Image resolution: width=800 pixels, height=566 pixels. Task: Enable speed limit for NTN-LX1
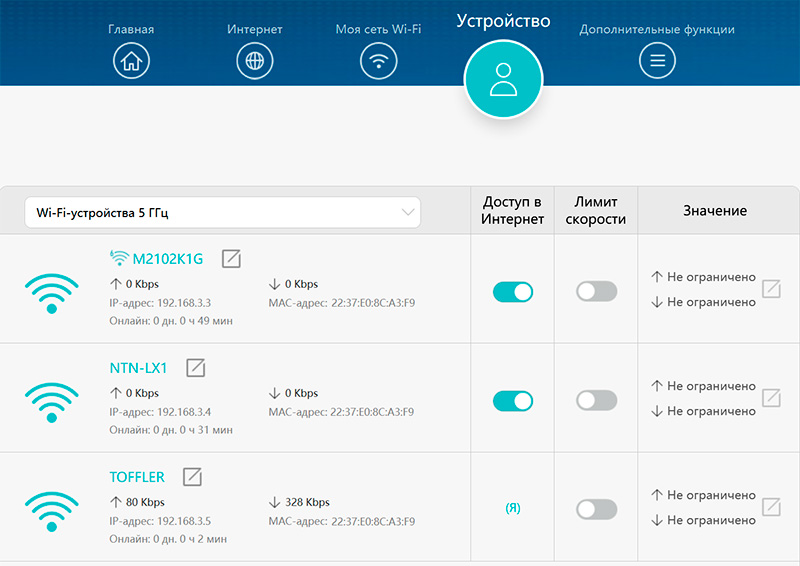point(597,401)
